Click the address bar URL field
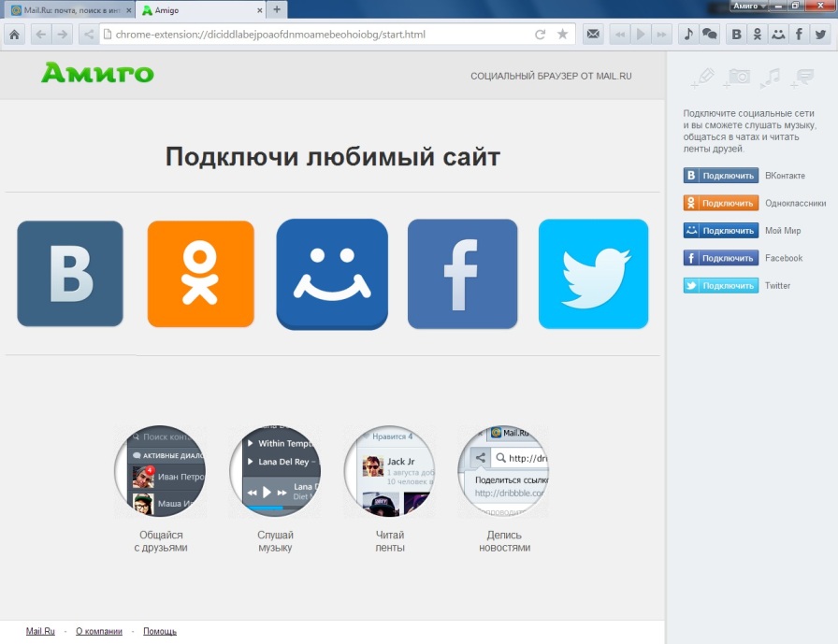The height and width of the screenshot is (644, 838). (x=318, y=35)
